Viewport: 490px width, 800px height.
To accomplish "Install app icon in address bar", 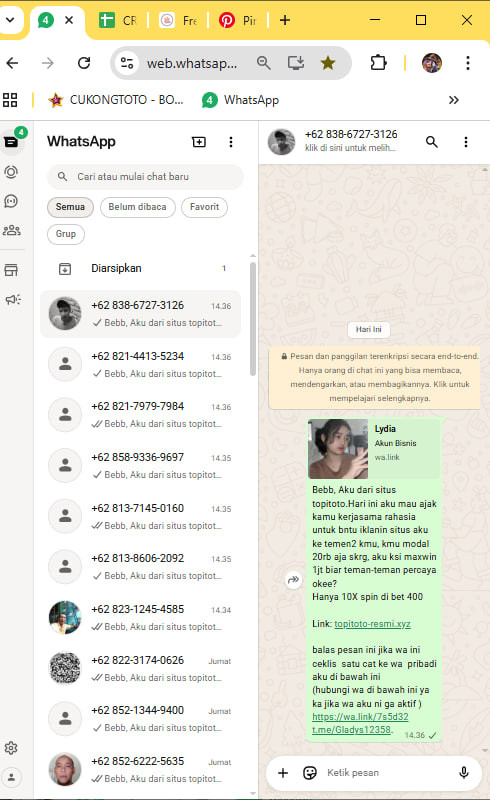I will pyautogui.click(x=296, y=63).
